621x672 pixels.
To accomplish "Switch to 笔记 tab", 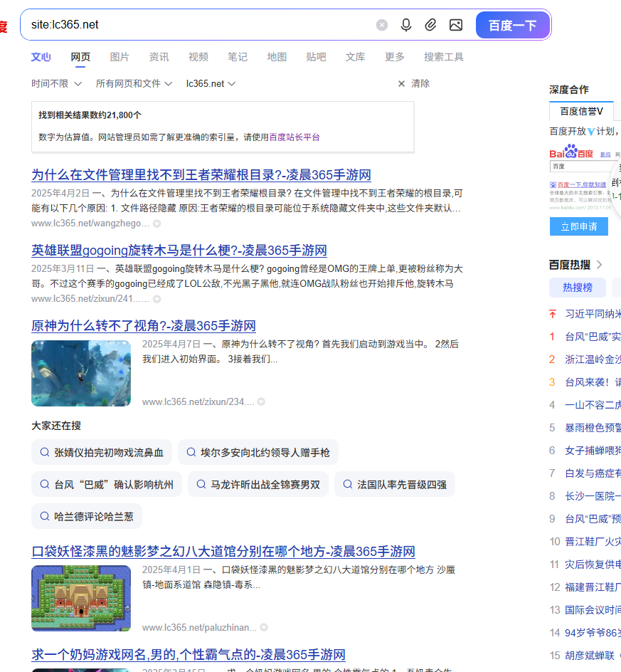I will point(238,57).
